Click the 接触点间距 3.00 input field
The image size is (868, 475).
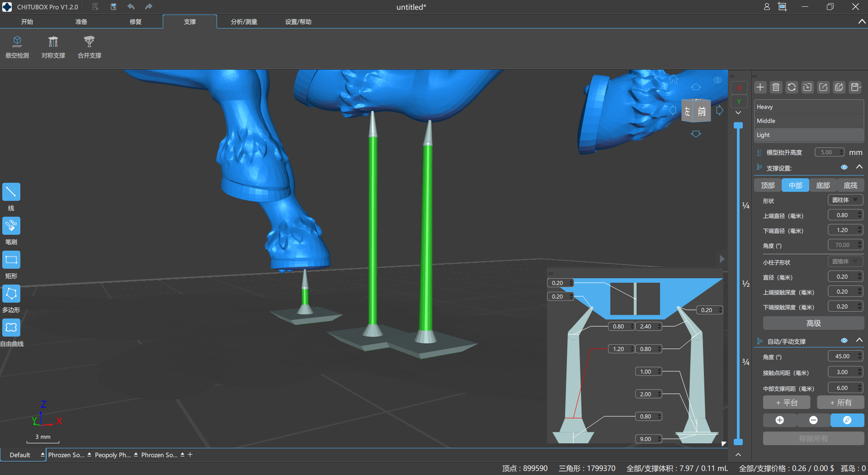click(x=845, y=372)
